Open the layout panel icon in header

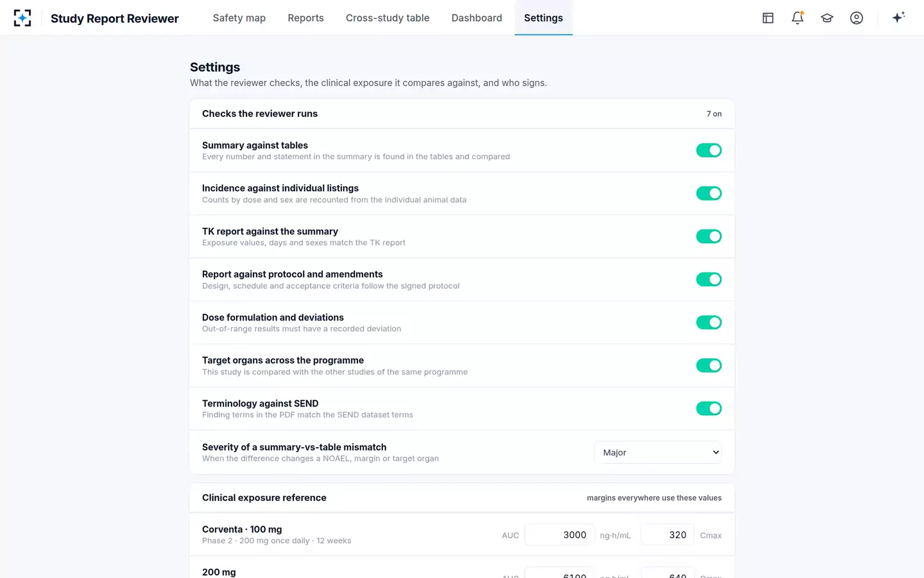[x=768, y=18]
